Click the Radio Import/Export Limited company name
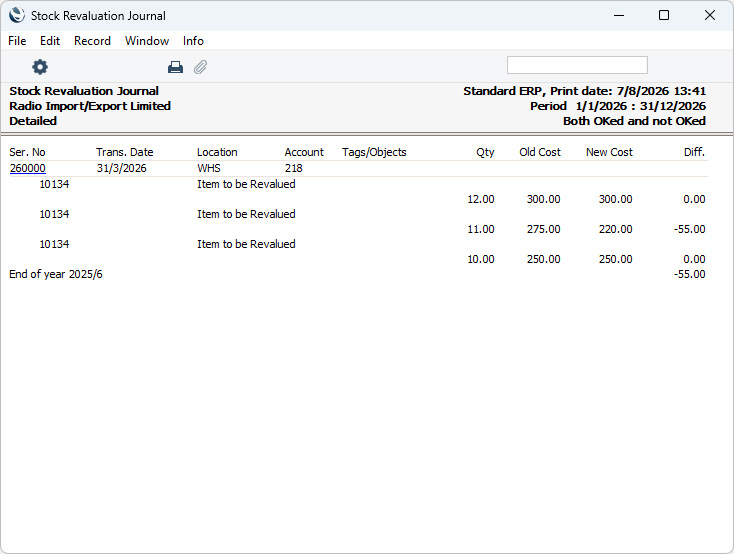 pos(90,106)
